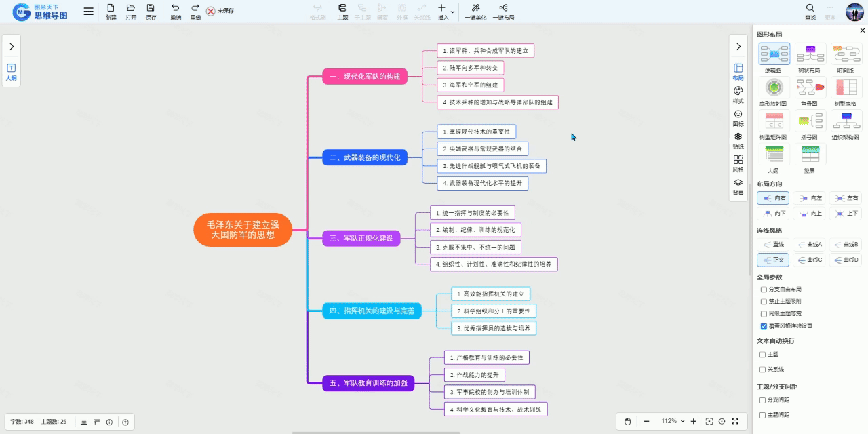Screen dimensions: 868x434
Task: Click the 查找 search icon
Action: [810, 8]
